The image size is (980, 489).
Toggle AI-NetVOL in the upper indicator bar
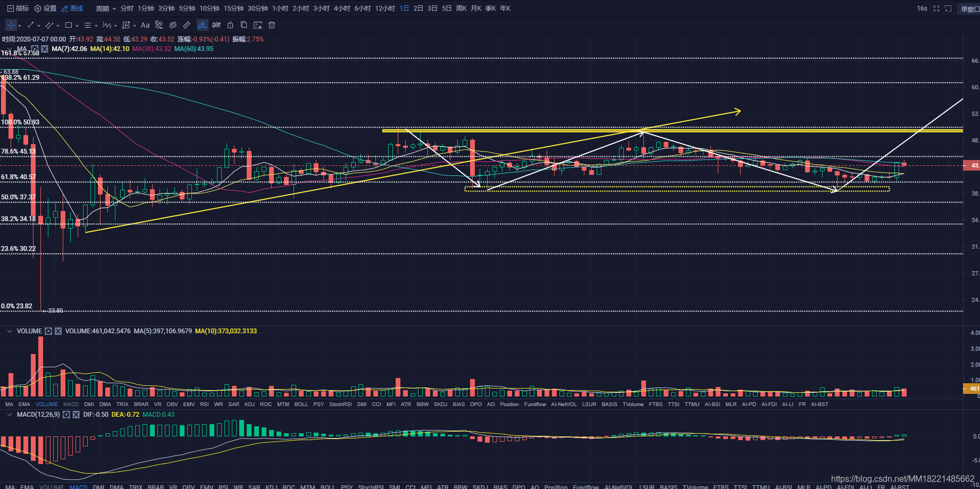coord(564,404)
